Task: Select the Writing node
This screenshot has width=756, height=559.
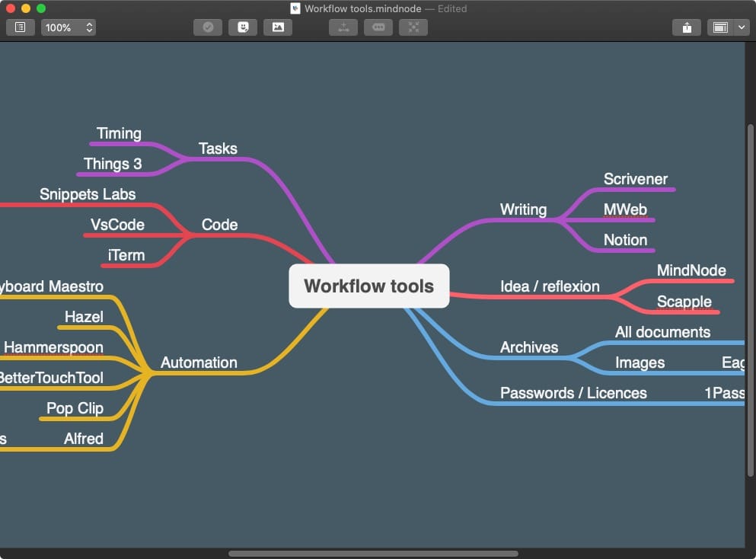Action: [523, 209]
